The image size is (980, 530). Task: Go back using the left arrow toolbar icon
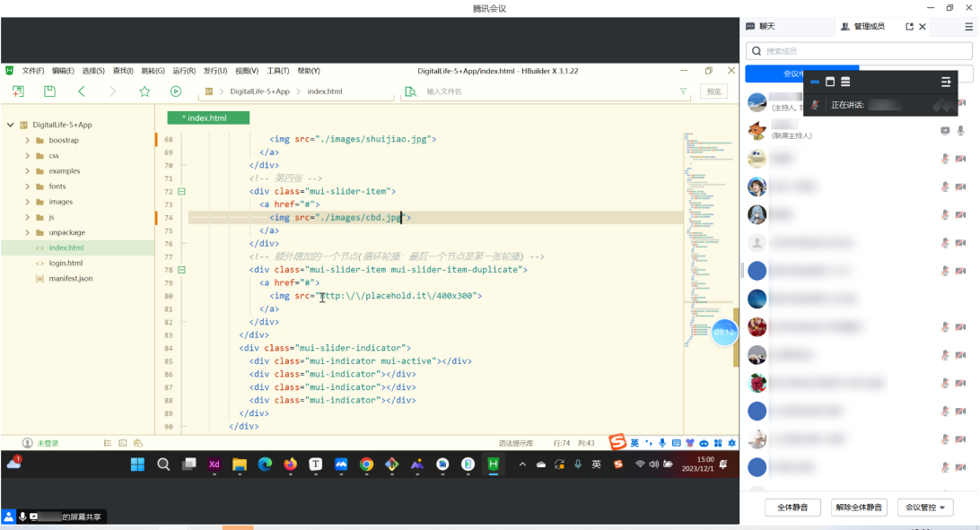click(x=82, y=91)
